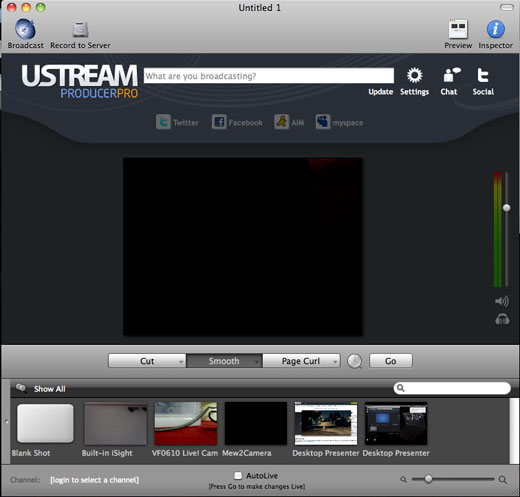
Task: Select the Blank Shot thumbnail
Action: click(45, 423)
